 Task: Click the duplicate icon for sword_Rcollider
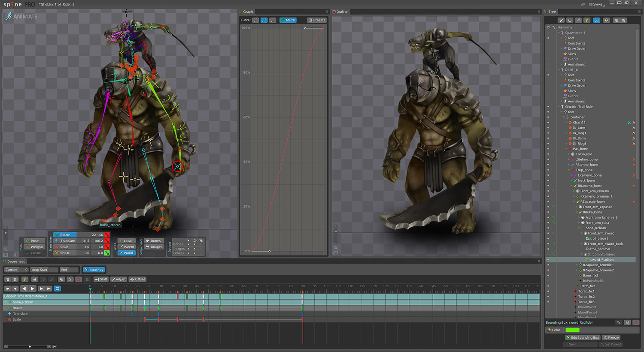pos(619,322)
